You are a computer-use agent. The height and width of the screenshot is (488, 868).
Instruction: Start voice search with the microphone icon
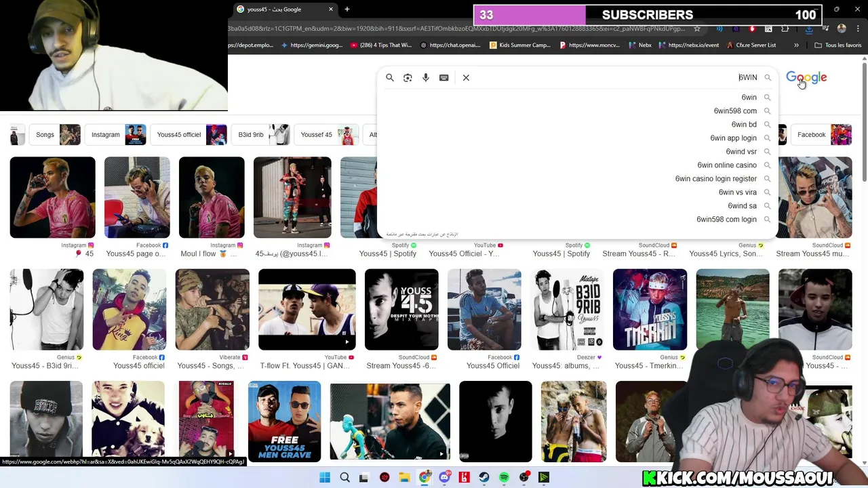(x=426, y=78)
